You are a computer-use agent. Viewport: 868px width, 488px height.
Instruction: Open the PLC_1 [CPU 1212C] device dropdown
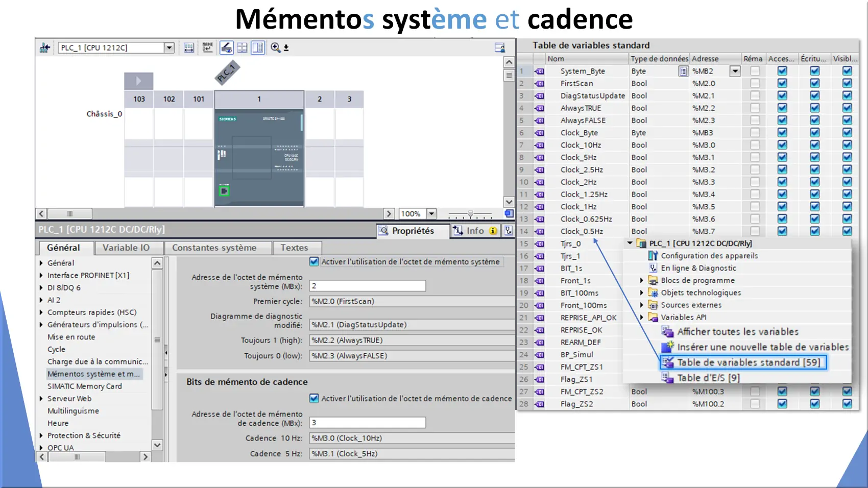tap(169, 47)
